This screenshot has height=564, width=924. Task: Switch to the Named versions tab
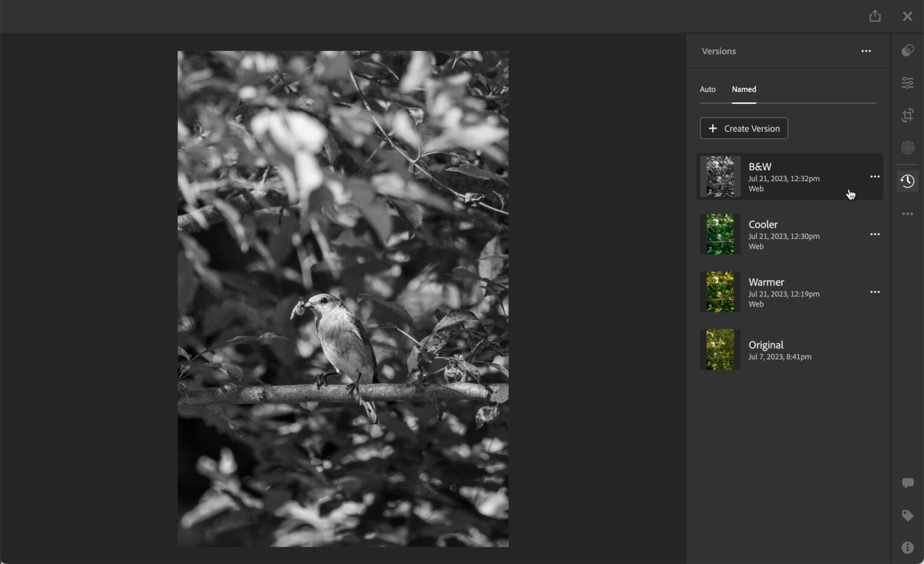744,89
